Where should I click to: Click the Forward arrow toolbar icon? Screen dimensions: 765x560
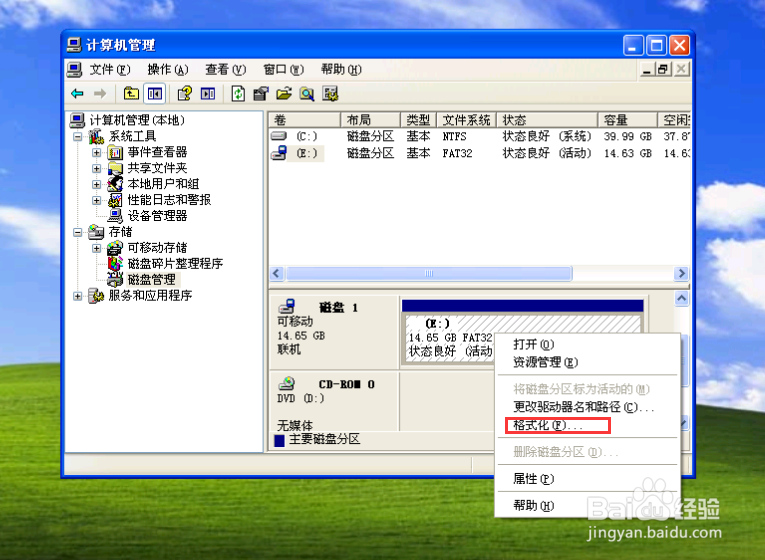coord(100,93)
